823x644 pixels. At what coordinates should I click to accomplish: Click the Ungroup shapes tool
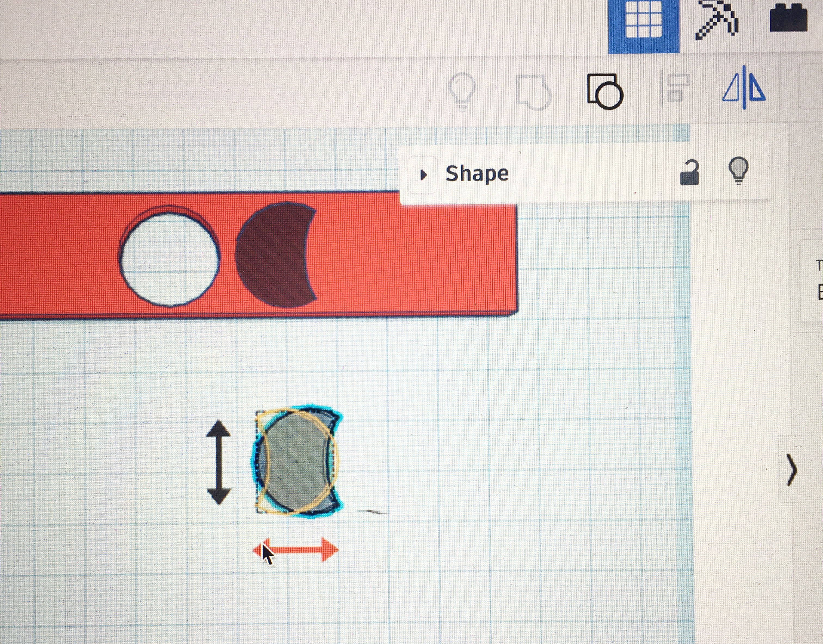click(x=605, y=92)
